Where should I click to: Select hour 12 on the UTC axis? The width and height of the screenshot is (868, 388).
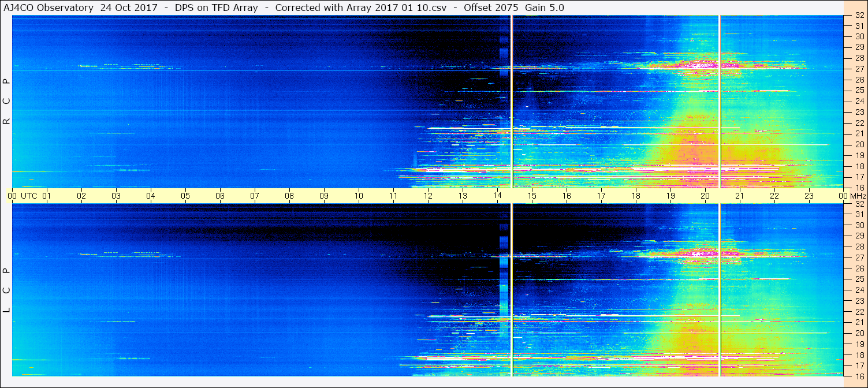(x=428, y=196)
